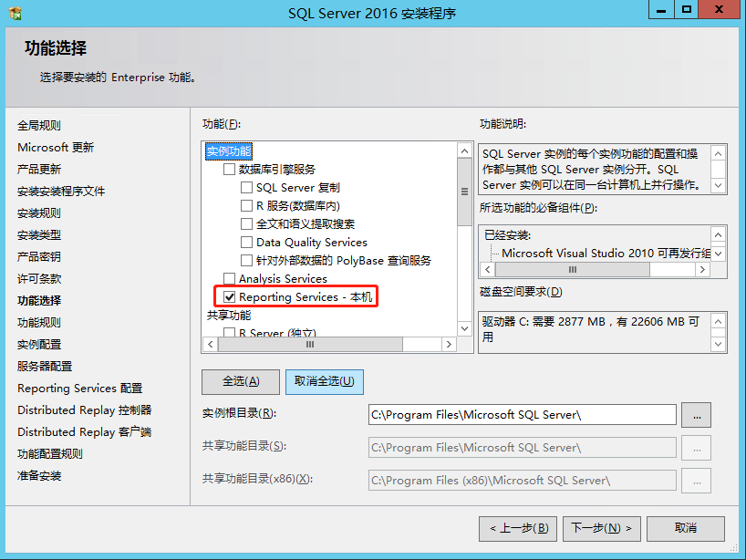Select the Microsoft Visual Studio 2010 可再发行组件 entry
Screen dimensions: 746x560
coord(606,254)
